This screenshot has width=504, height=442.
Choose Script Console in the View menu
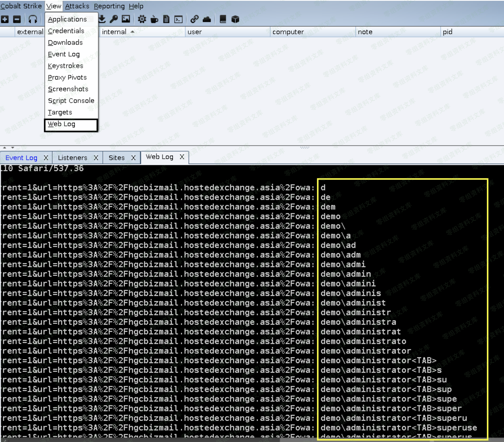[71, 101]
